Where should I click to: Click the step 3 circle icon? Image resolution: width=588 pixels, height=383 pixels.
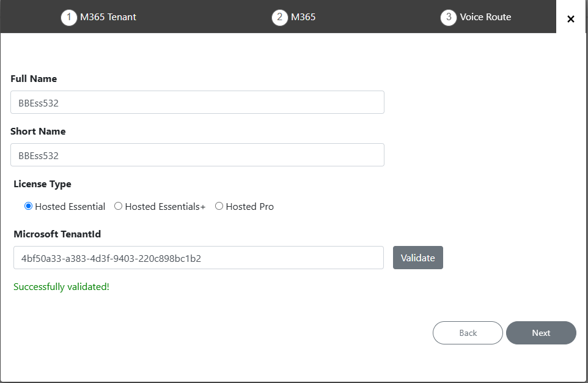coord(449,17)
